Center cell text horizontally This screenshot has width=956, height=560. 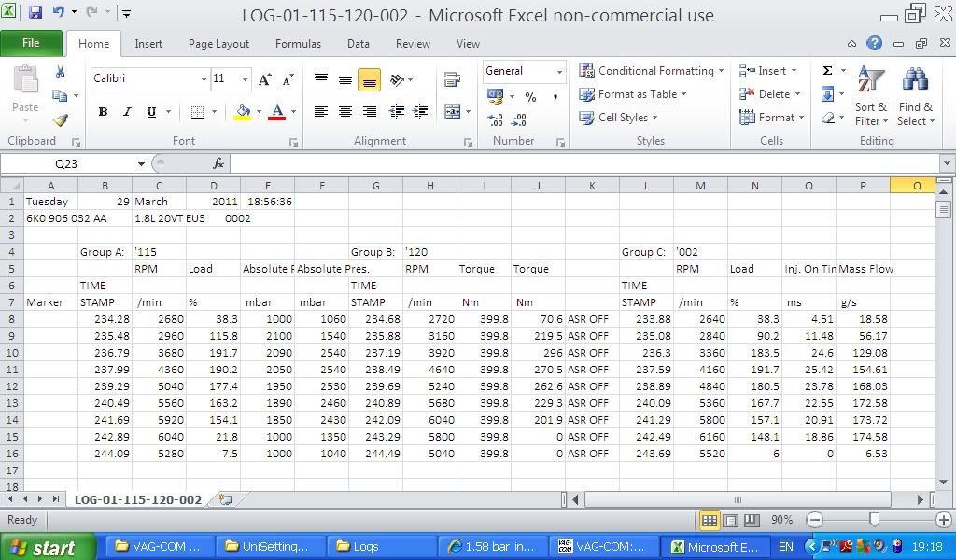(x=345, y=111)
